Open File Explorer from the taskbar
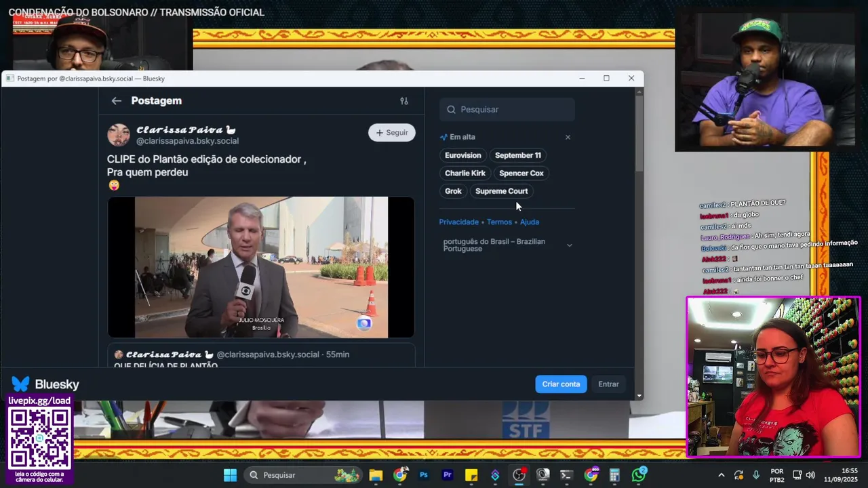This screenshot has width=868, height=488. click(376, 475)
